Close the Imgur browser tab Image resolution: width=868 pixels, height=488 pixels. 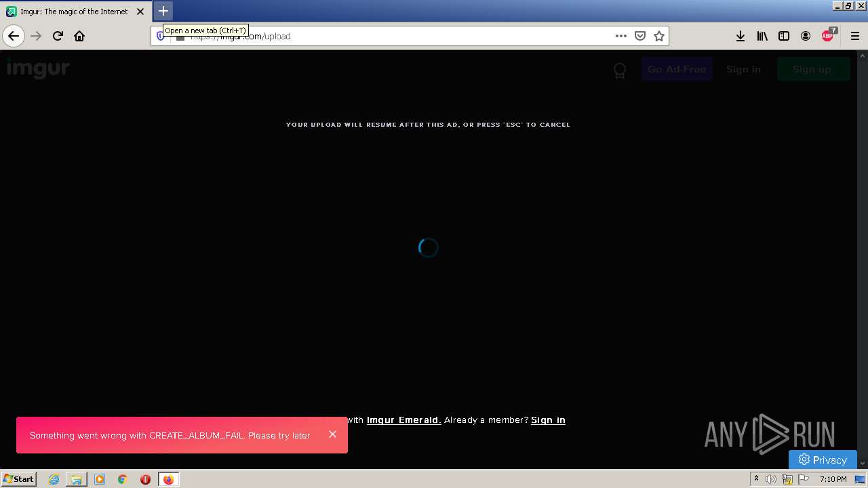140,12
